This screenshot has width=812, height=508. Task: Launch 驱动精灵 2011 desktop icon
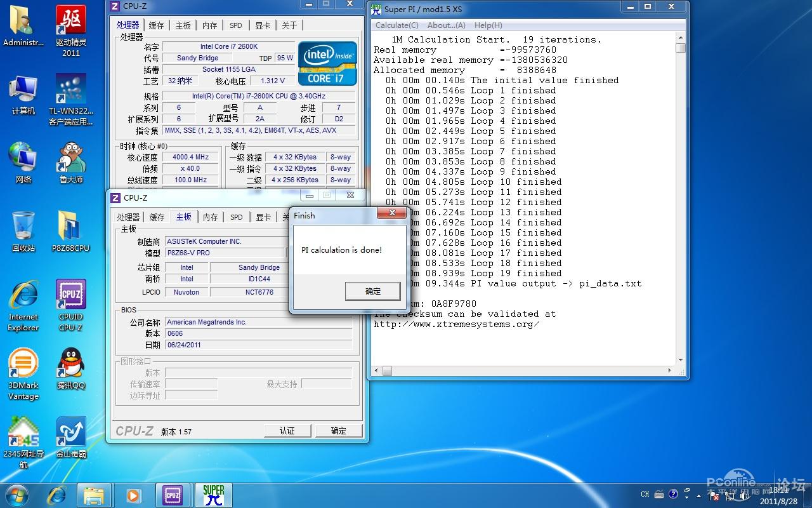[x=71, y=32]
